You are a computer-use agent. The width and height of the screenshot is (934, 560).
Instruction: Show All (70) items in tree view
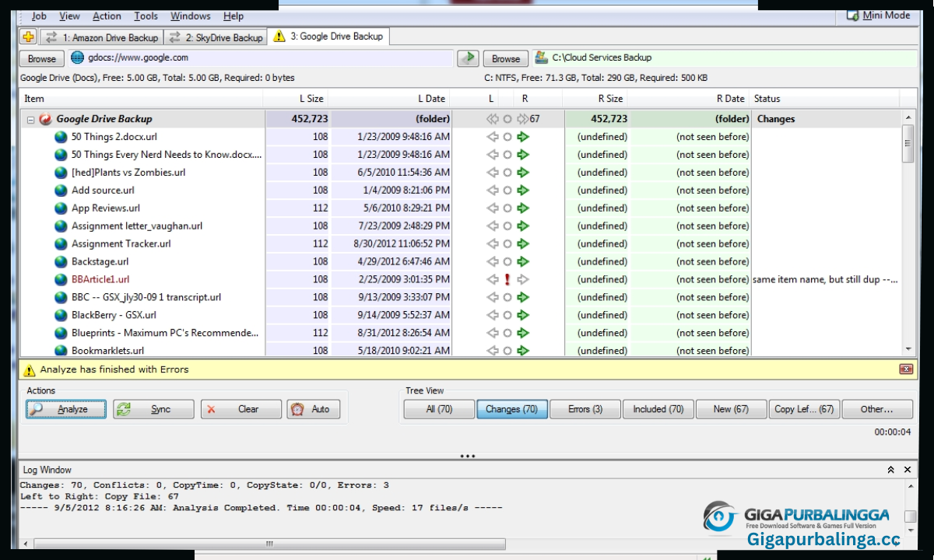pyautogui.click(x=439, y=409)
